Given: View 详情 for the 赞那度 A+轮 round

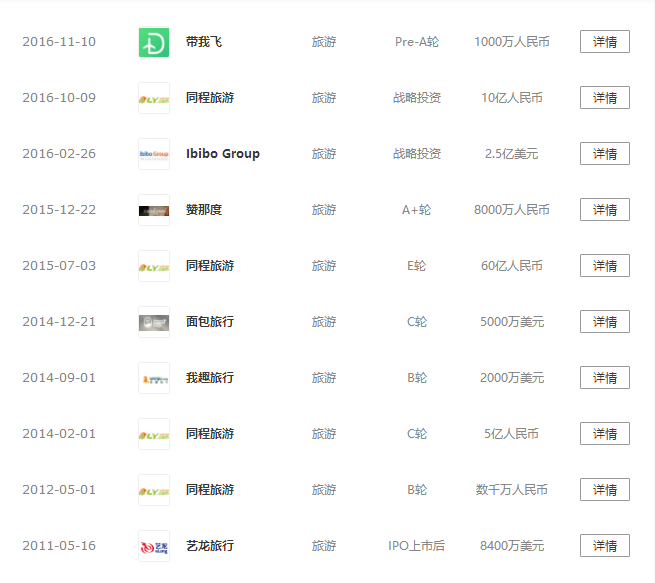Looking at the screenshot, I should tap(604, 210).
